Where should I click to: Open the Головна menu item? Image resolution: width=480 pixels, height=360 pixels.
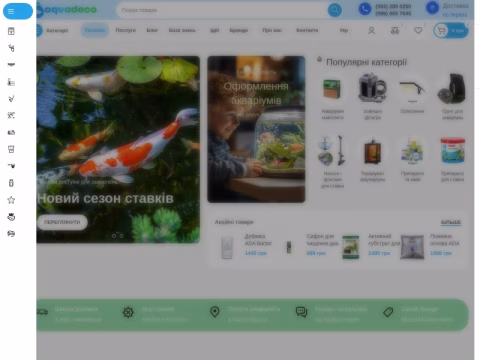(x=95, y=30)
